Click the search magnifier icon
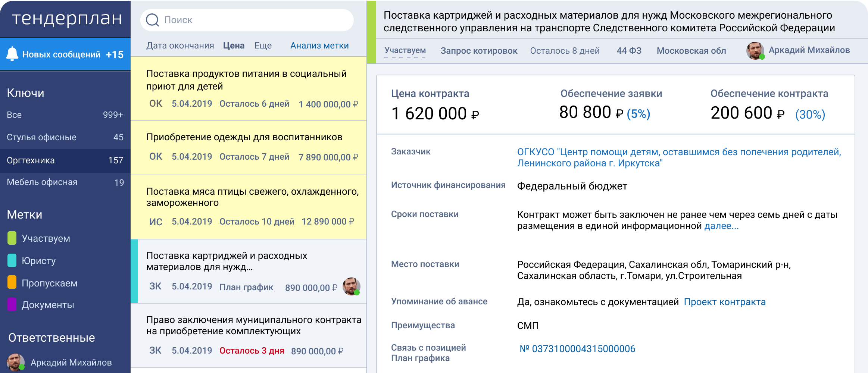The height and width of the screenshot is (373, 868). 152,20
